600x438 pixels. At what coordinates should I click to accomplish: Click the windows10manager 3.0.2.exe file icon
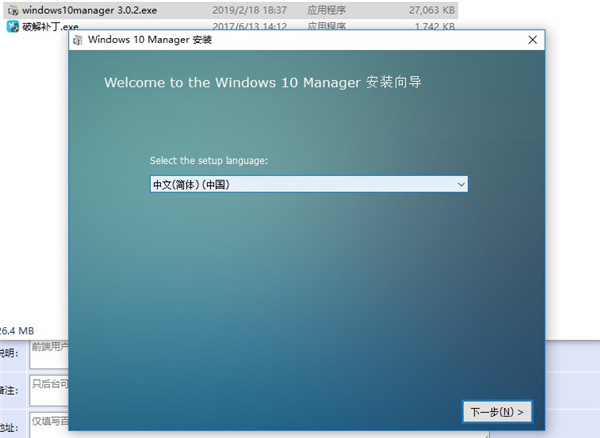(13, 10)
